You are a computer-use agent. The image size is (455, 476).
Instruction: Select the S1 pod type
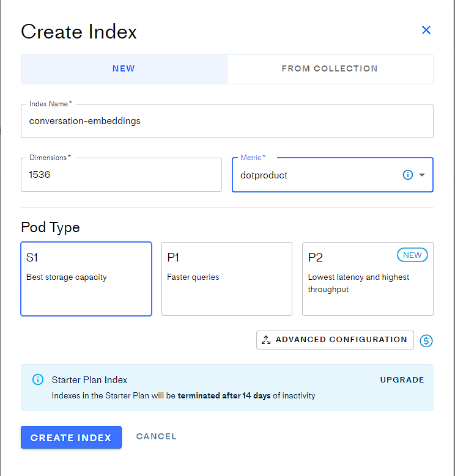pos(86,279)
